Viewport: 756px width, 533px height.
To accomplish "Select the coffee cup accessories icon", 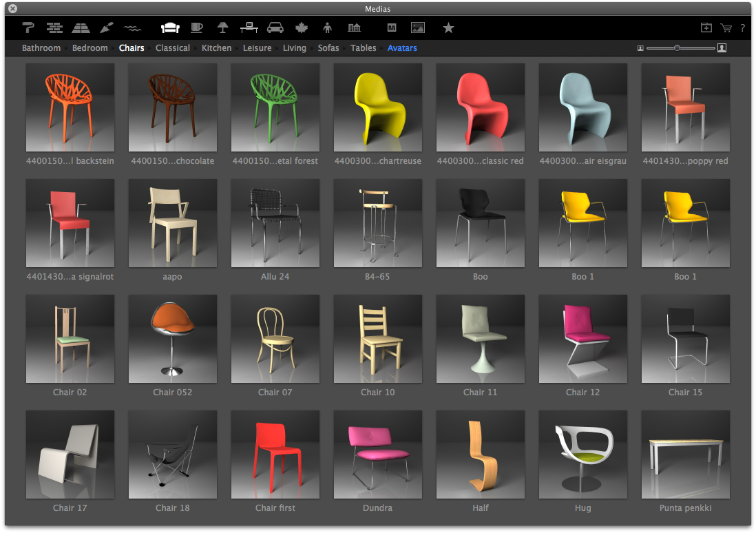I will click(197, 28).
